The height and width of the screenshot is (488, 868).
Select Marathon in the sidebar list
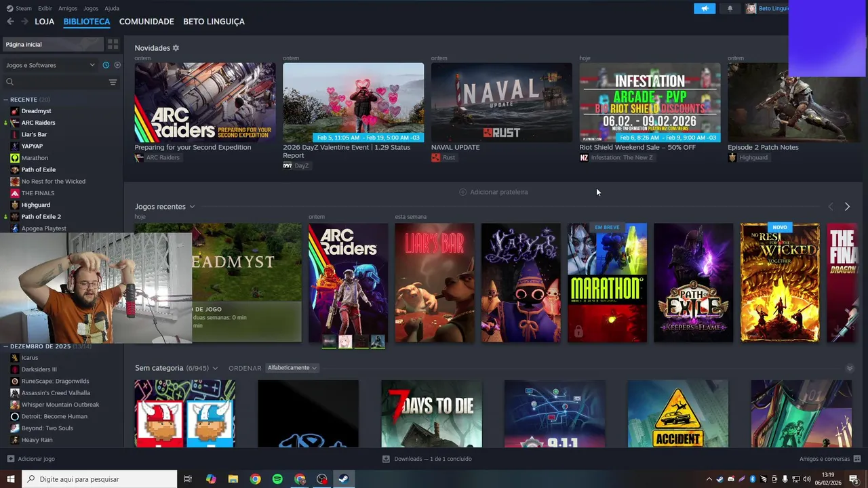coord(35,158)
